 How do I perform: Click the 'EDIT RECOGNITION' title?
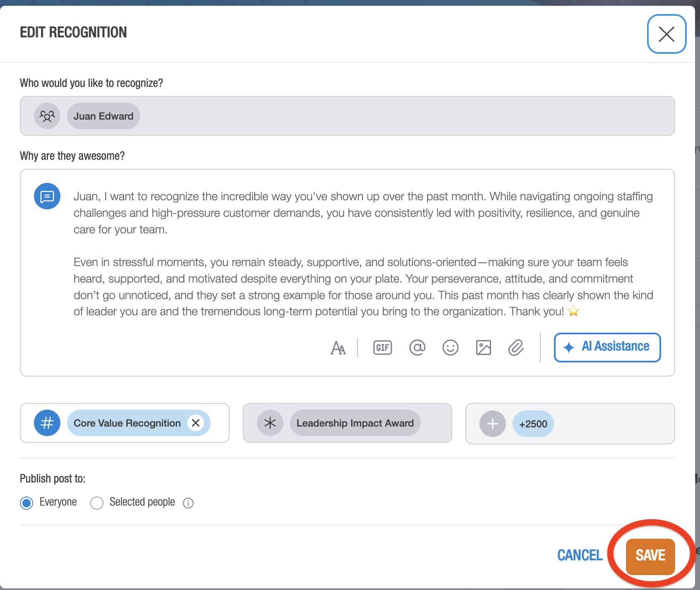73,32
